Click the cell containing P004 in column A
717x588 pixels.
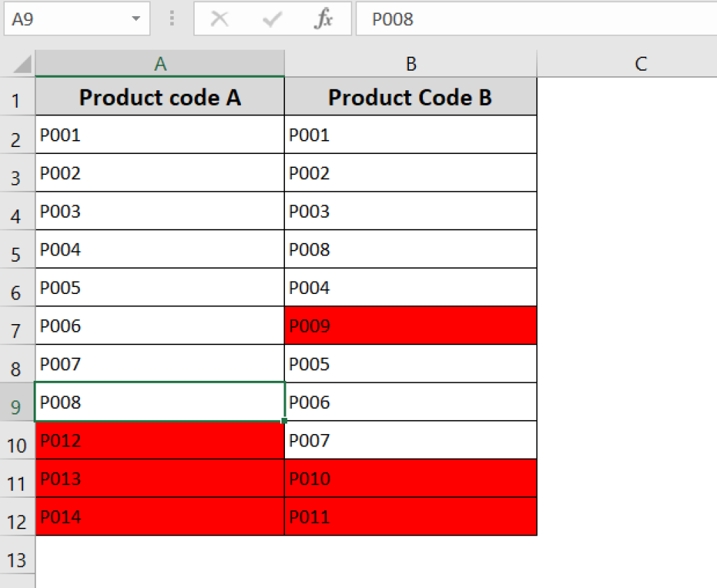160,249
